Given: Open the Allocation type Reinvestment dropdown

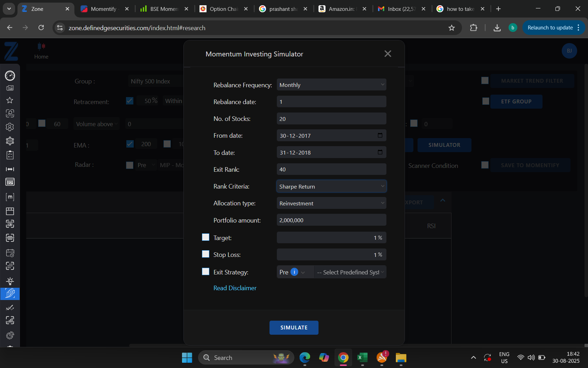Looking at the screenshot, I should click(331, 203).
